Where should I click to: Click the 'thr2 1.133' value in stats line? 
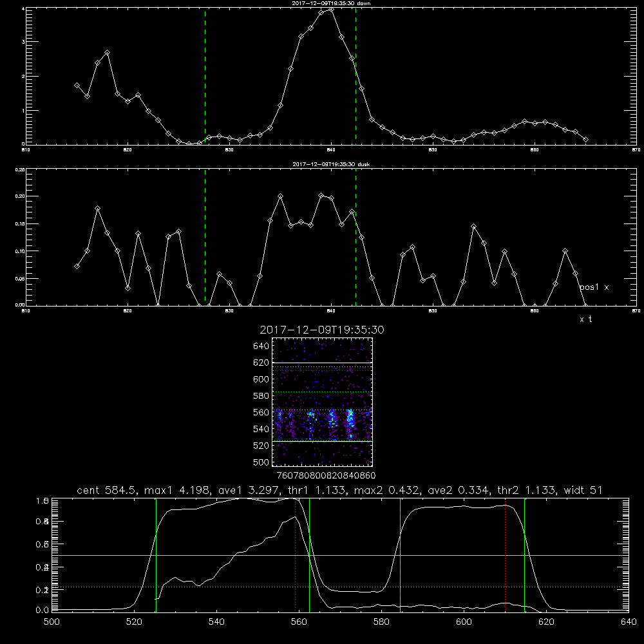coord(527,490)
